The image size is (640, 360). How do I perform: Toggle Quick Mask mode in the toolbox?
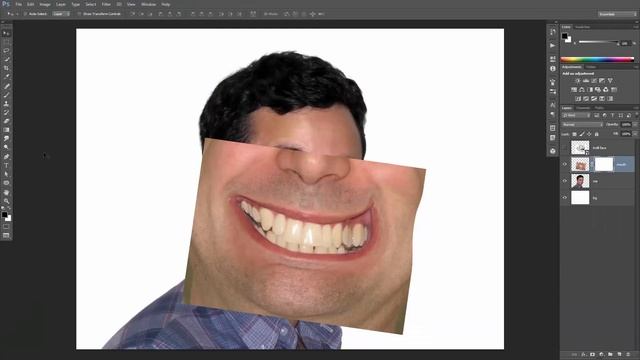tap(6, 227)
